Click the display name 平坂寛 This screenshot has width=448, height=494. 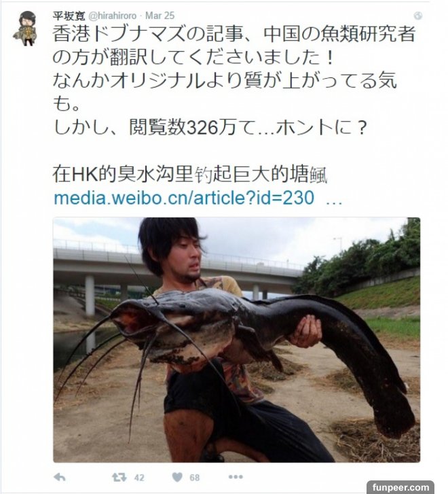(69, 16)
